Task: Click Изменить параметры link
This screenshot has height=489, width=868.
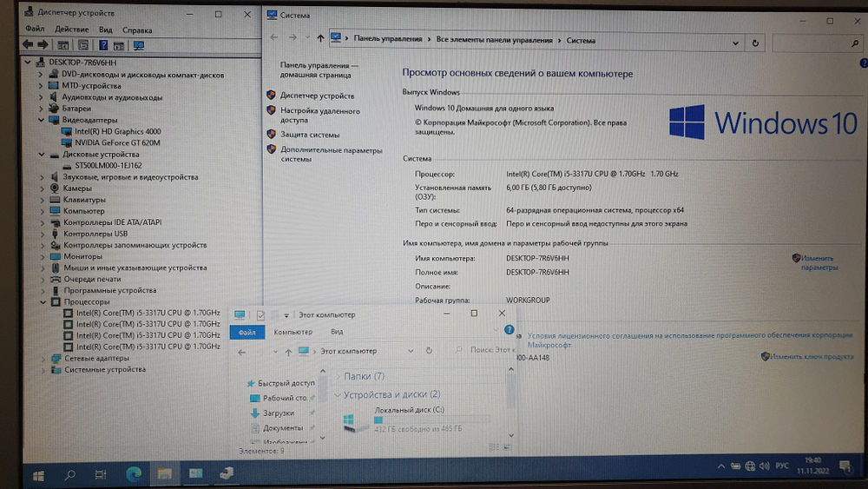Action: 819,262
